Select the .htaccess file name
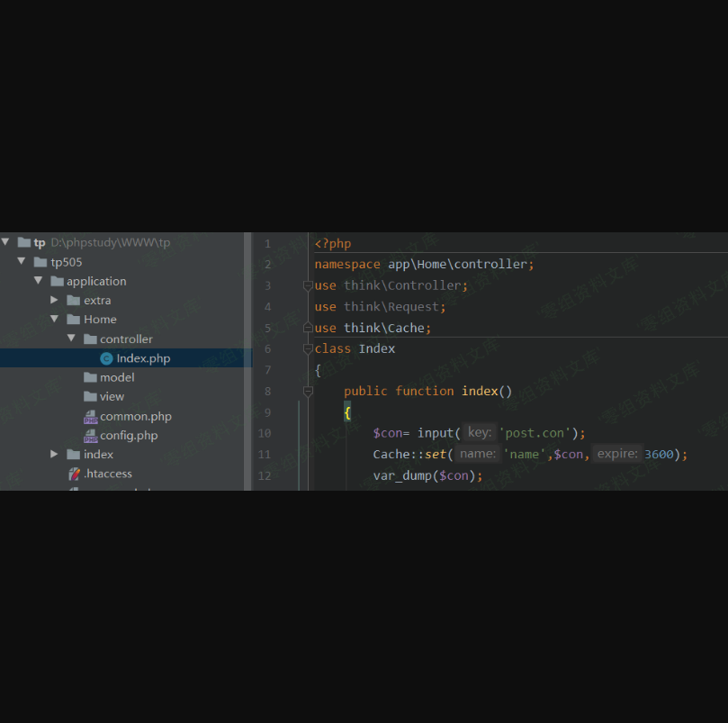This screenshot has height=723, width=728. tap(108, 474)
